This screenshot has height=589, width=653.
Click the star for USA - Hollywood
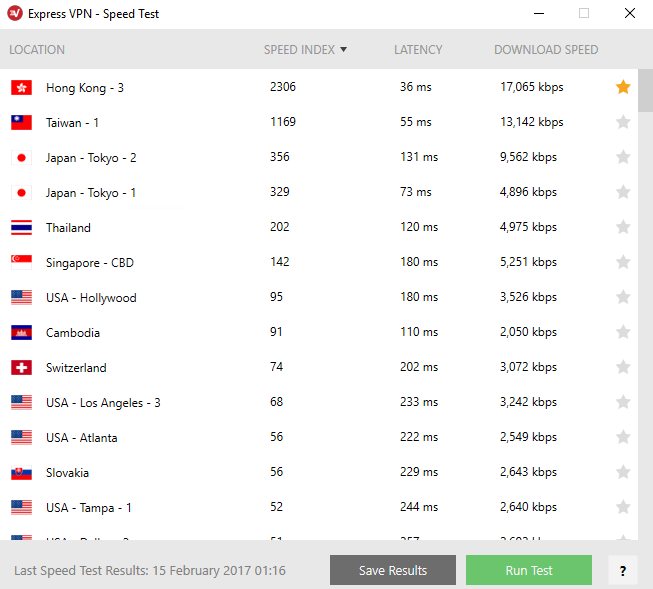click(x=623, y=297)
